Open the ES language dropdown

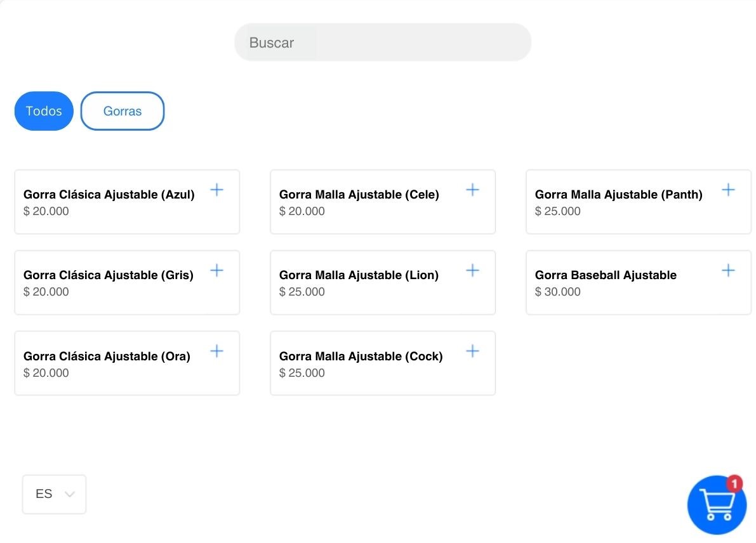[54, 494]
